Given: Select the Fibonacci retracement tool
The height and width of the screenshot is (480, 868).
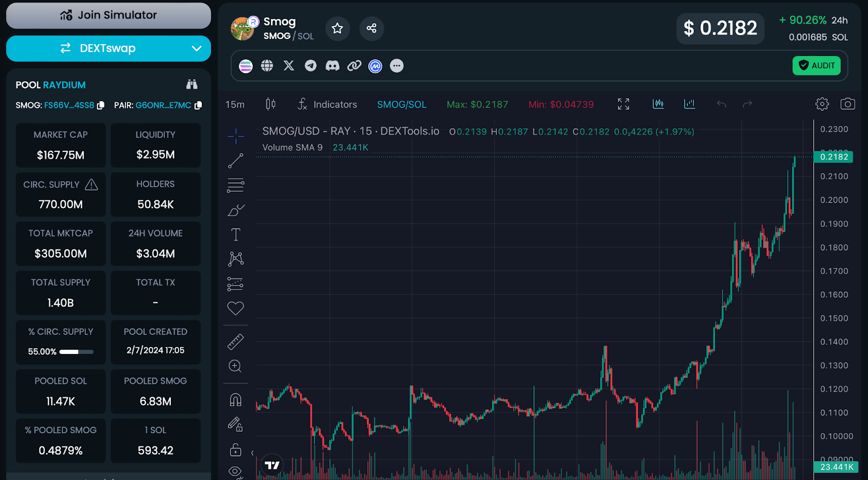Looking at the screenshot, I should point(235,185).
